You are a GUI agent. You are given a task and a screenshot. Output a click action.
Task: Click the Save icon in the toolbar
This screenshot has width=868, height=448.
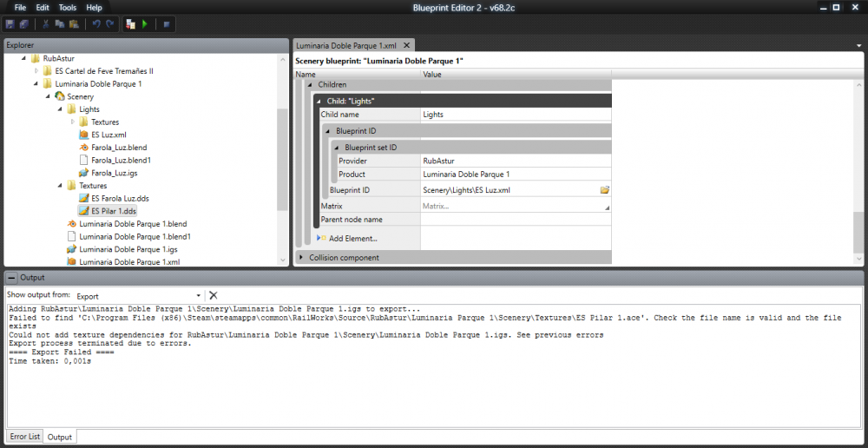click(x=10, y=23)
